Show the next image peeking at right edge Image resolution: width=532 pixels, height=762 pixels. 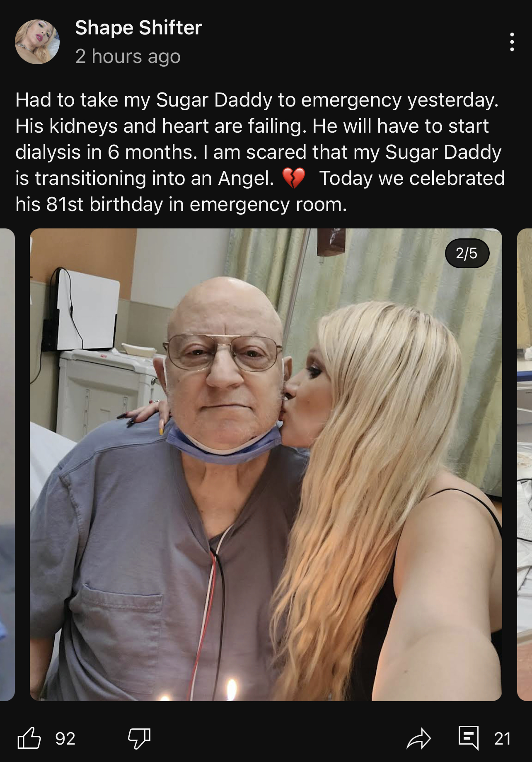point(525,464)
